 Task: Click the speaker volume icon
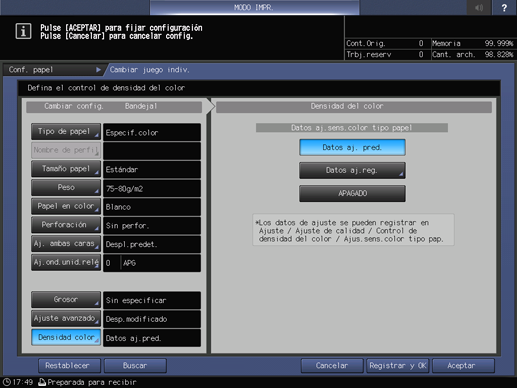(479, 7)
